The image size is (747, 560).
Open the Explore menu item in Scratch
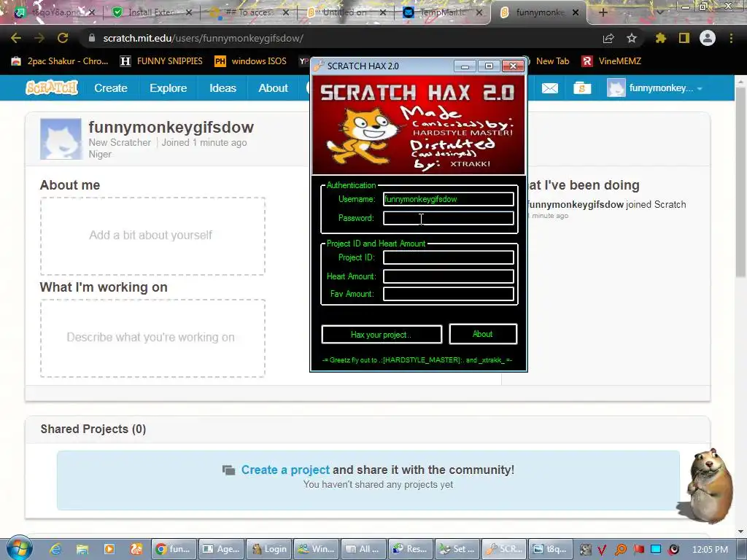[x=169, y=88]
